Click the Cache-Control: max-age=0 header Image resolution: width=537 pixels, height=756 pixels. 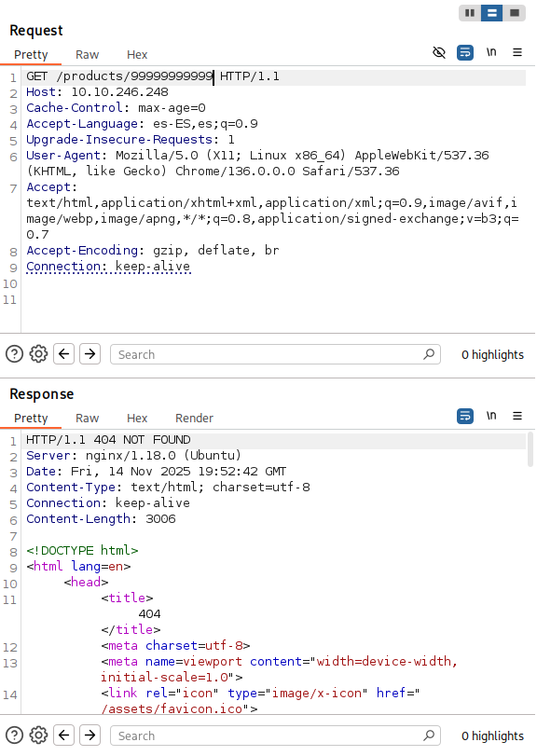tap(116, 108)
